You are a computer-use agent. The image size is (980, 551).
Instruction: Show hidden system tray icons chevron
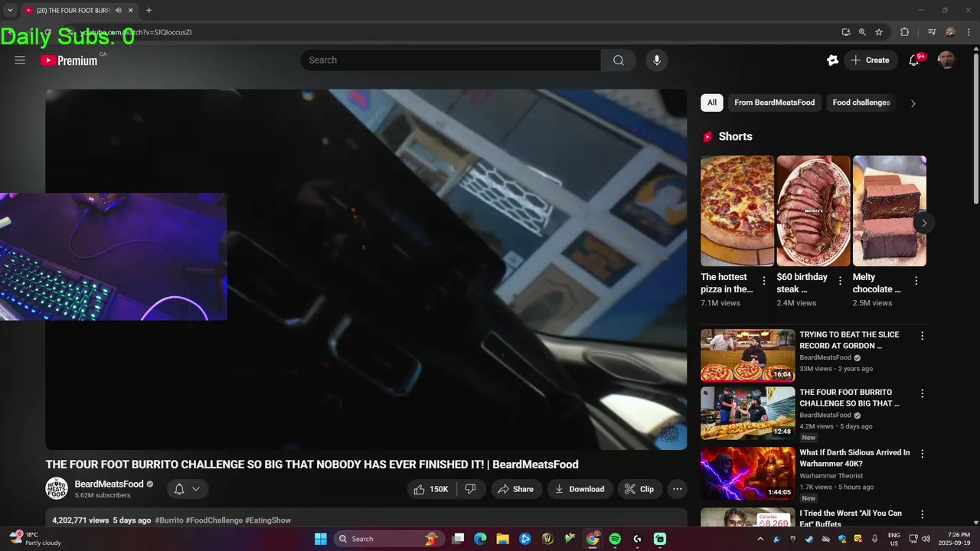762,539
